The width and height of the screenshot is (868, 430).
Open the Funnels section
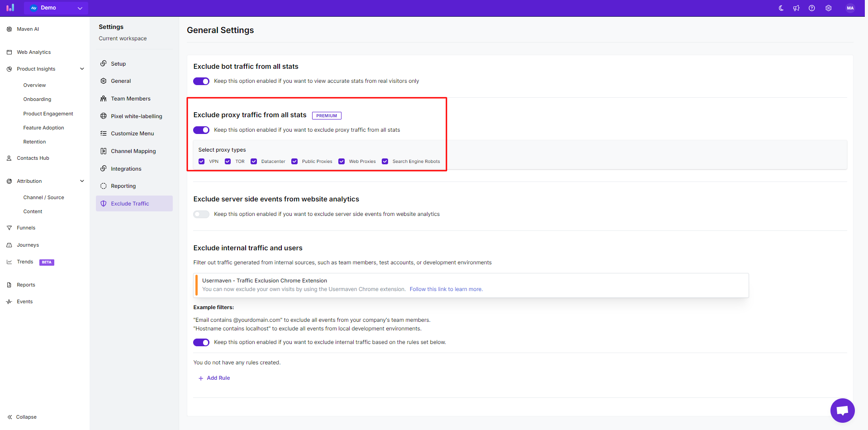click(x=26, y=227)
